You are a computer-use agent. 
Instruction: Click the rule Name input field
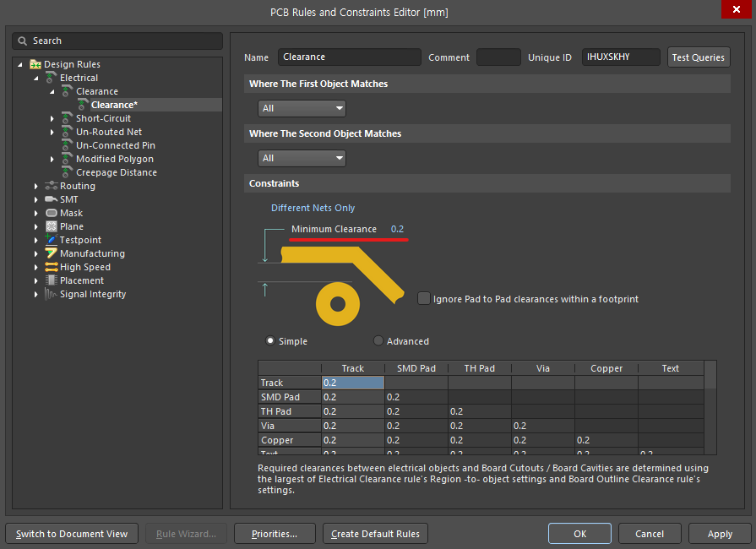coord(349,57)
